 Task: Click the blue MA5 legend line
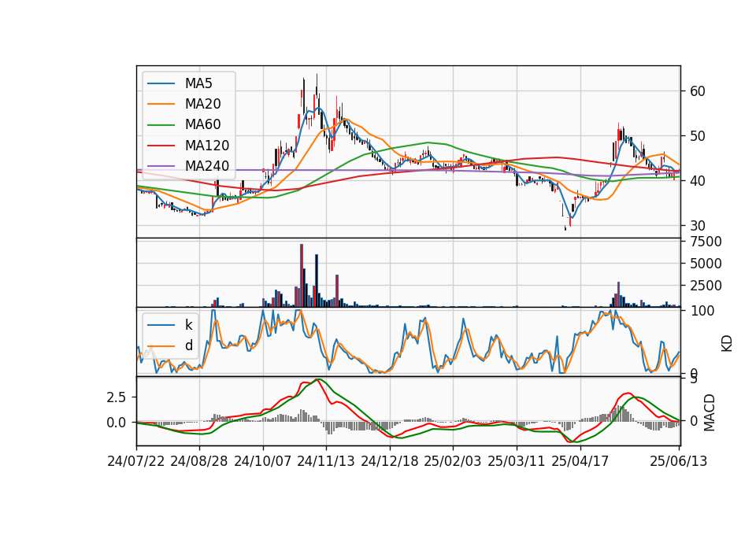[x=161, y=83]
